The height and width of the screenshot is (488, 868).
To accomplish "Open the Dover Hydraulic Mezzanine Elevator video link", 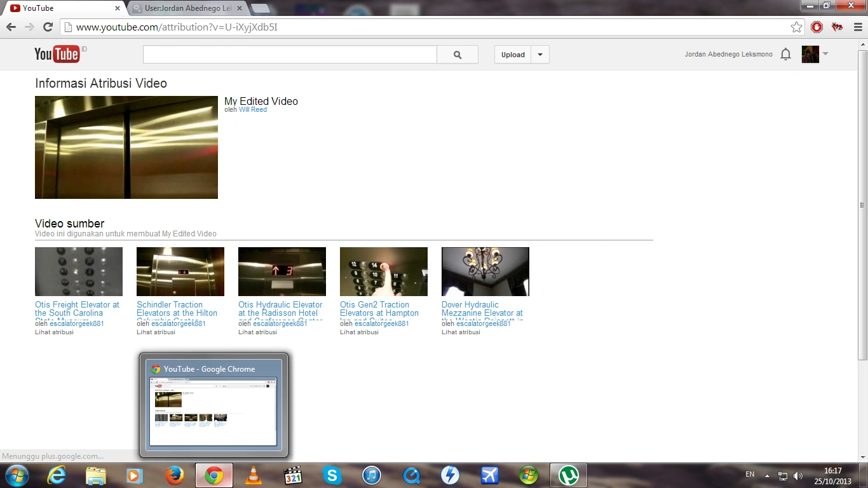I will 482,309.
